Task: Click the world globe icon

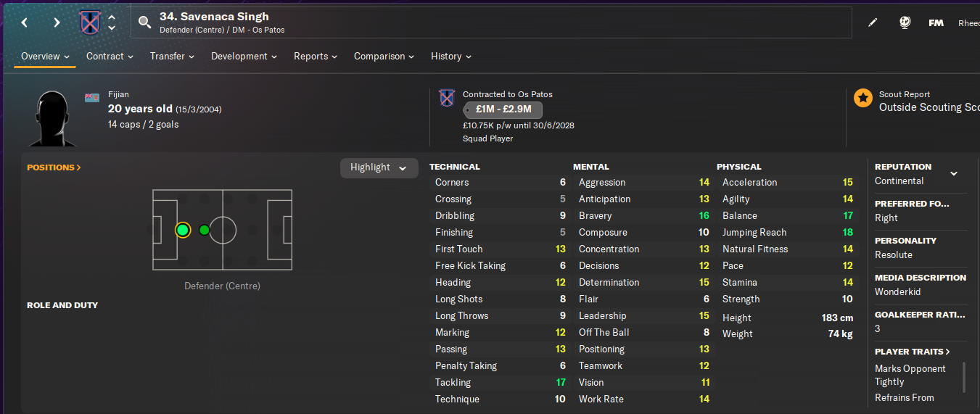Action: point(905,22)
